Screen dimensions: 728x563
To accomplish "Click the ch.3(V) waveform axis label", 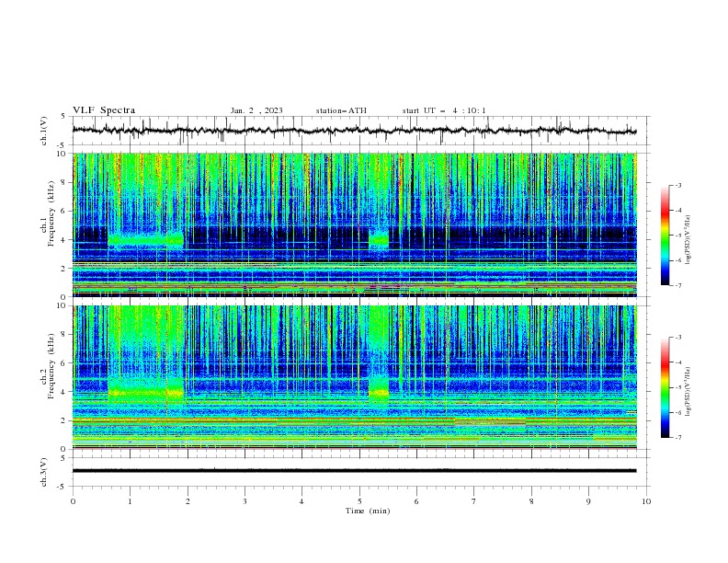I will pyautogui.click(x=44, y=472).
